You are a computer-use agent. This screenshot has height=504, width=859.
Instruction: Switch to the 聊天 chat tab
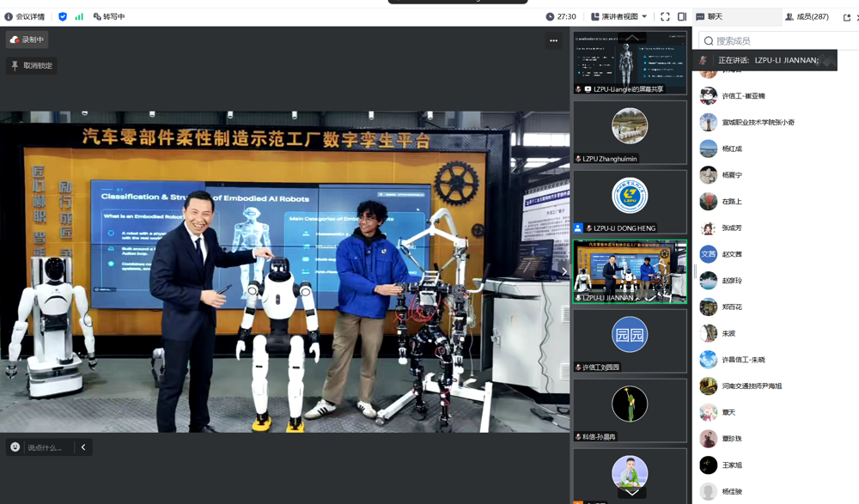pos(710,16)
